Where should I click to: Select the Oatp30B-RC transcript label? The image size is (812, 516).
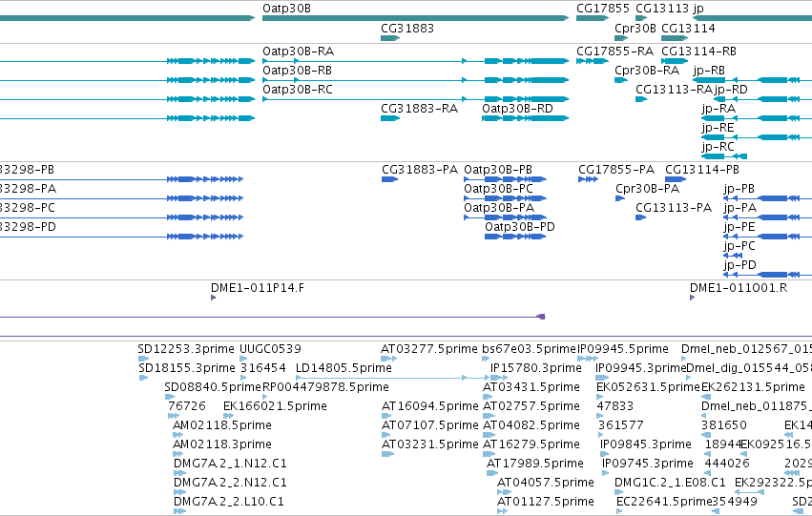[x=298, y=90]
